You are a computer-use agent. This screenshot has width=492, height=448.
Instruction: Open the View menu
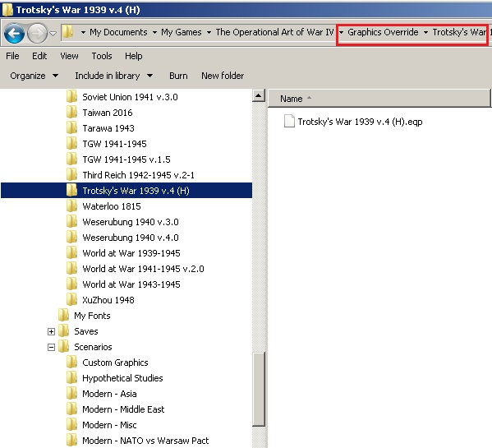pyautogui.click(x=69, y=56)
